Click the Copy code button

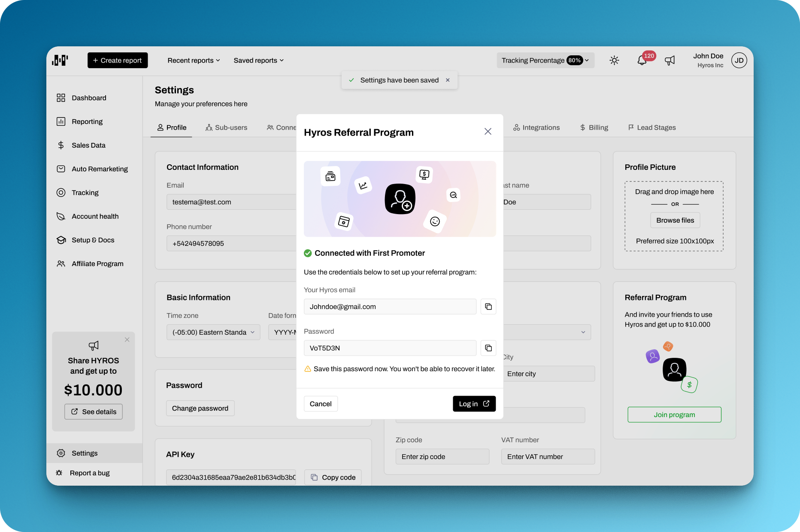coord(333,477)
